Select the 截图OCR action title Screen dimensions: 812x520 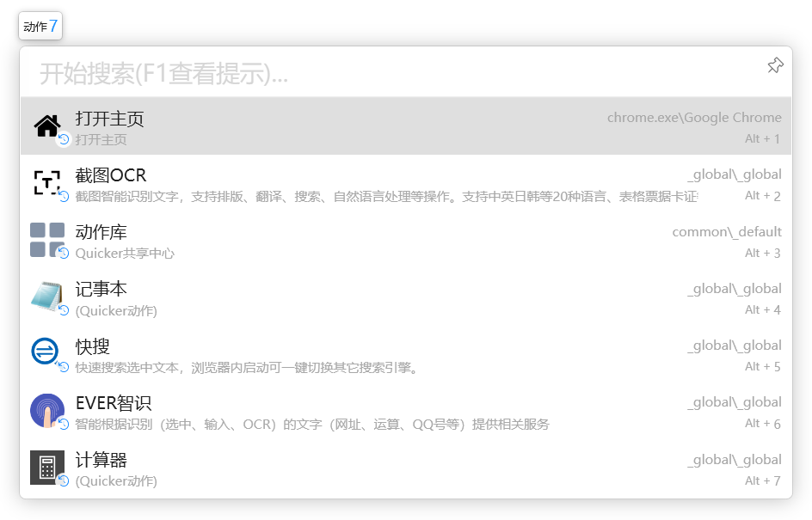[111, 175]
